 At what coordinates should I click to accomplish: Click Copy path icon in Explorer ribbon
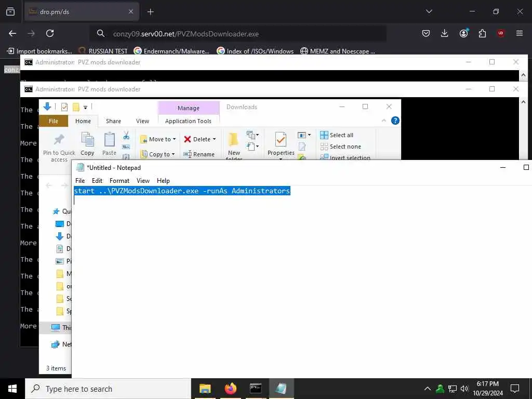126,147
